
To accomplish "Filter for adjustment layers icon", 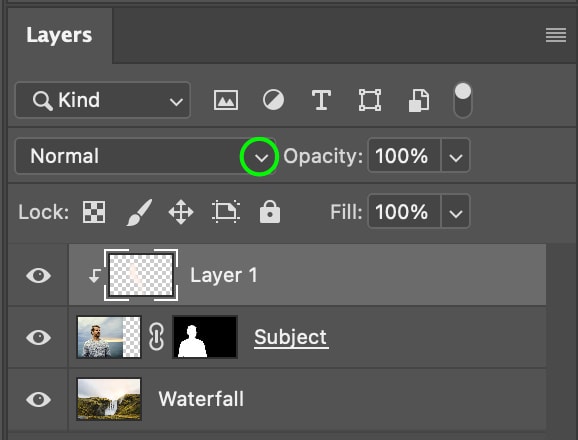I will tap(273, 100).
